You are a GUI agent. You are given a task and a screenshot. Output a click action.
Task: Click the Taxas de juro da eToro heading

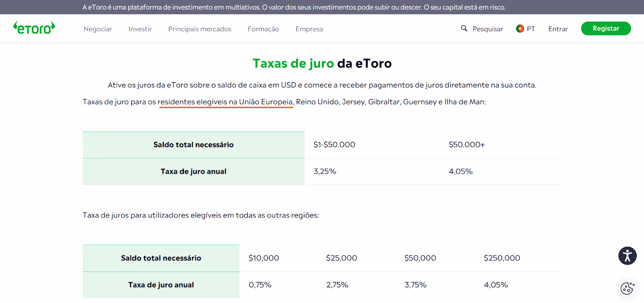322,63
